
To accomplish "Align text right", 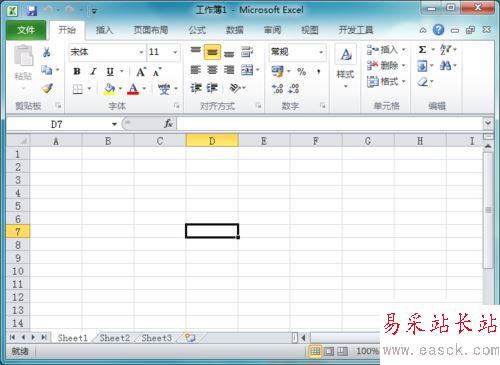I will [x=229, y=70].
